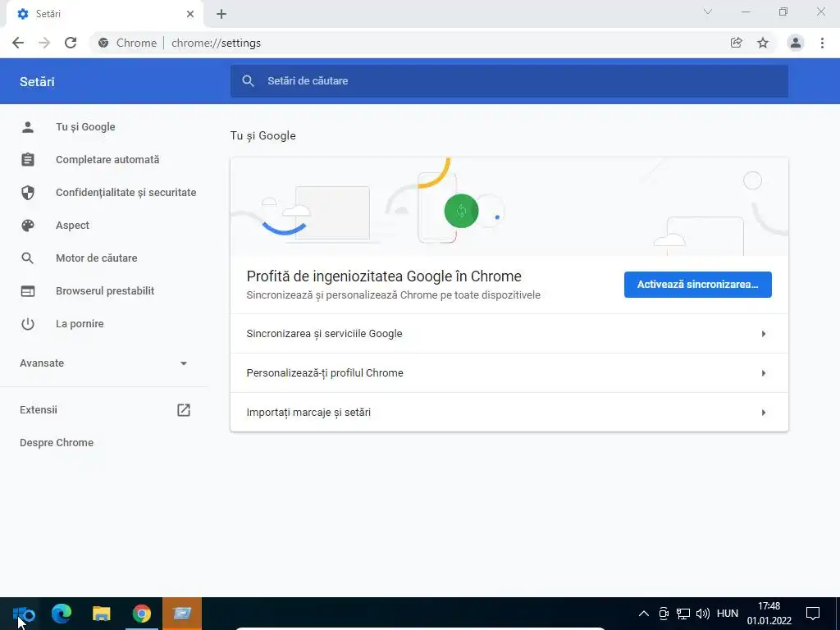Go to Confidențialitate și securitate
Image resolution: width=840 pixels, height=630 pixels.
pos(126,192)
